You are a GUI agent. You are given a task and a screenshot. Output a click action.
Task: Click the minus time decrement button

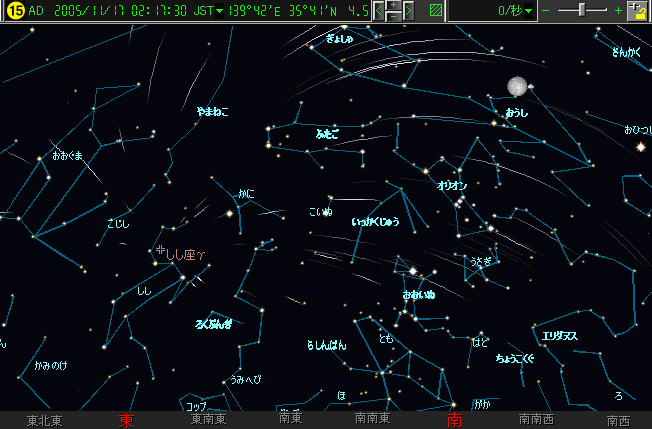[394, 17]
